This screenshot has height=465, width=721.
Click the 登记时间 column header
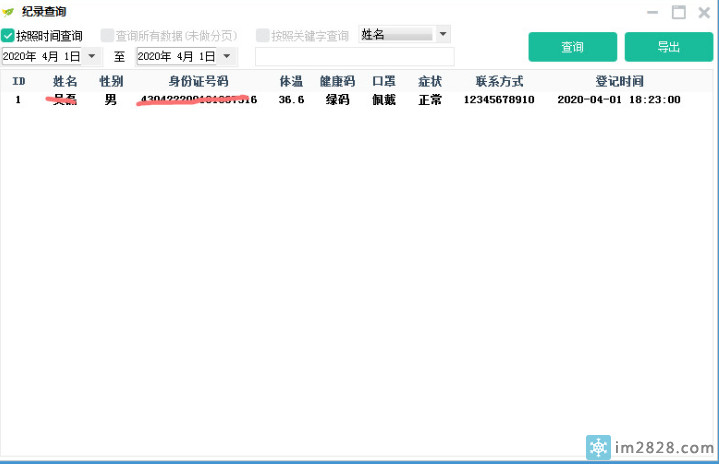pyautogui.click(x=619, y=81)
